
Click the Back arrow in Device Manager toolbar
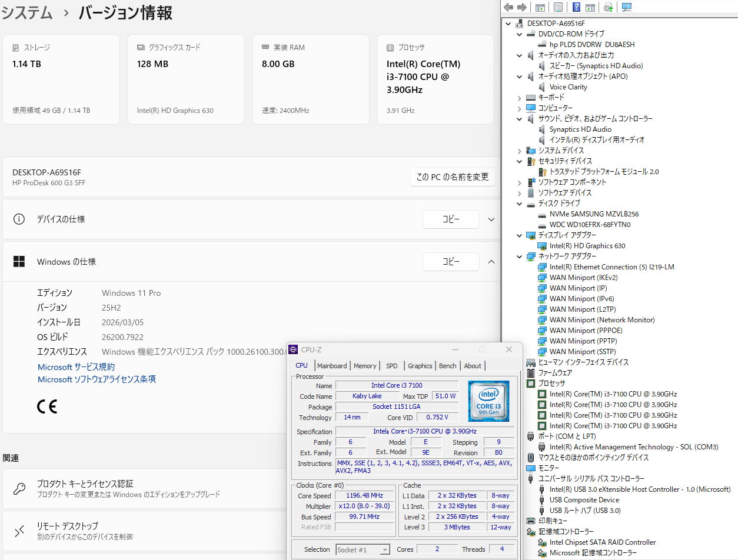(x=508, y=7)
